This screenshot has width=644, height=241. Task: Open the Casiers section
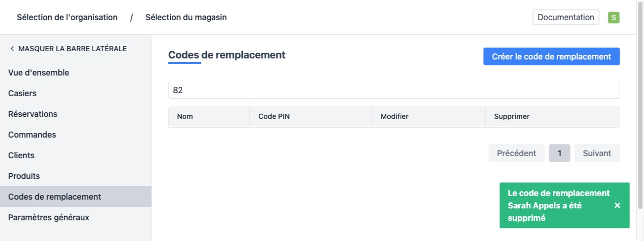(x=22, y=93)
